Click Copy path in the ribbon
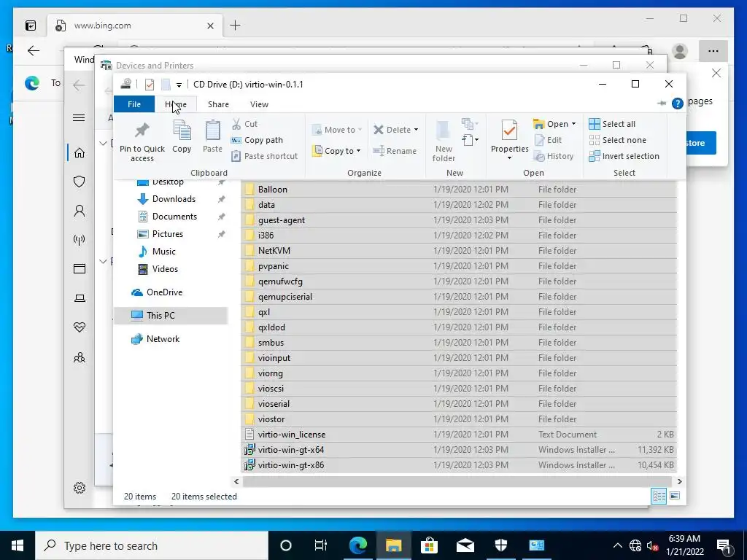Image resolution: width=747 pixels, height=560 pixels. (258, 140)
